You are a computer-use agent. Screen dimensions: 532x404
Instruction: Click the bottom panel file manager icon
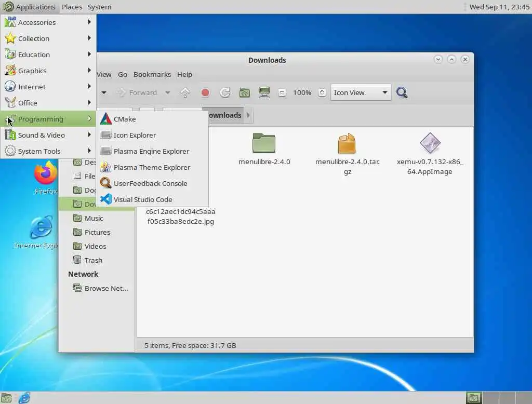click(6, 398)
